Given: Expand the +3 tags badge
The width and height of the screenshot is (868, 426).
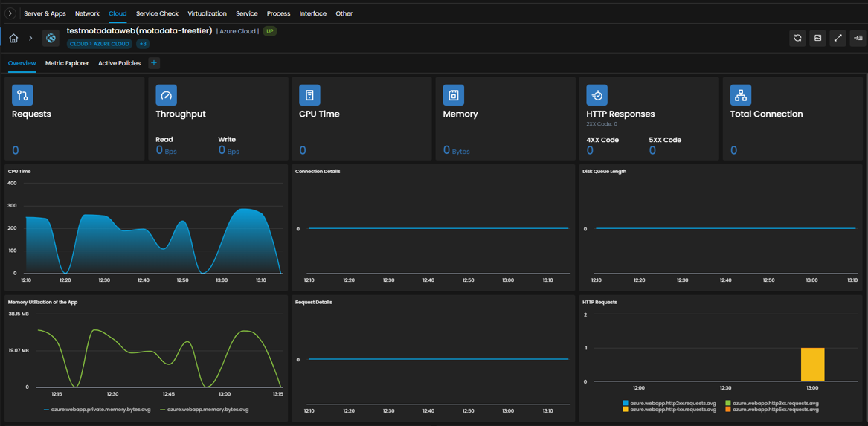Looking at the screenshot, I should (x=143, y=44).
